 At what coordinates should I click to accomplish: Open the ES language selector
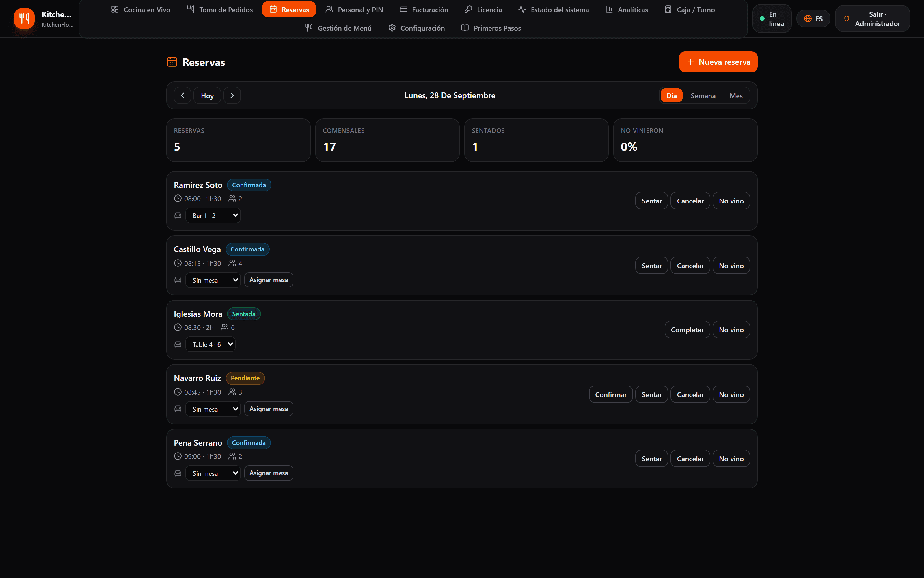click(x=813, y=19)
